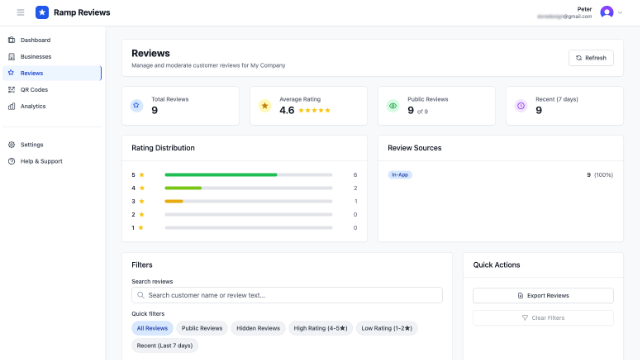
Task: Open the Analytics section
Action: [52, 106]
